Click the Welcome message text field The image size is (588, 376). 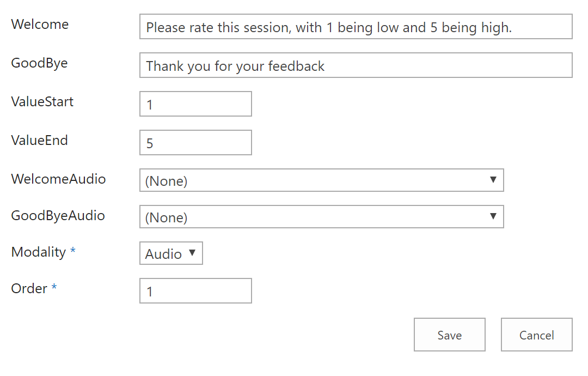pyautogui.click(x=356, y=27)
